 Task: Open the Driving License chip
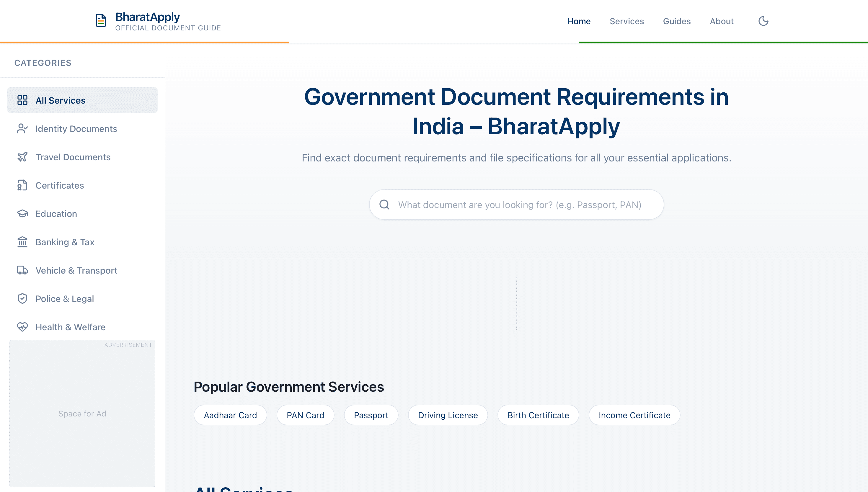pos(448,415)
